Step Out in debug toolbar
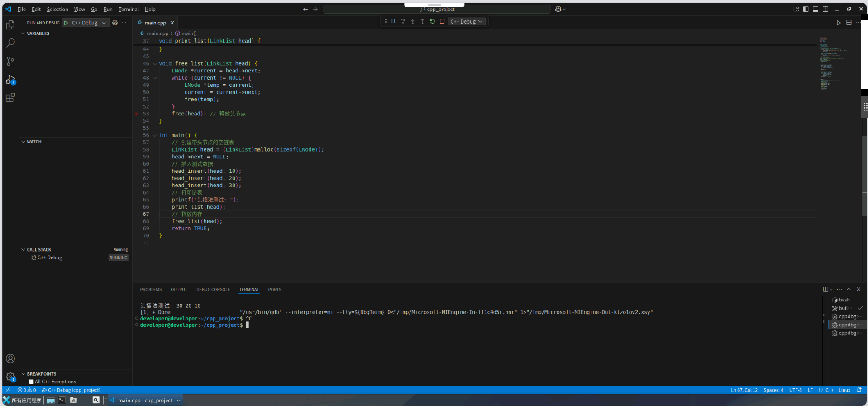Viewport: 868px width, 406px height. (x=422, y=21)
